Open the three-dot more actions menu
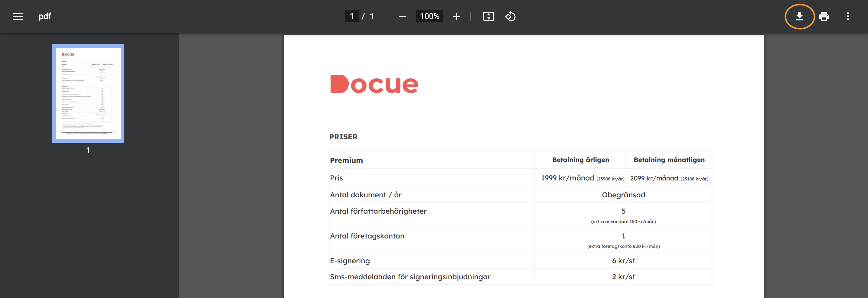The width and height of the screenshot is (868, 298). pyautogui.click(x=848, y=16)
